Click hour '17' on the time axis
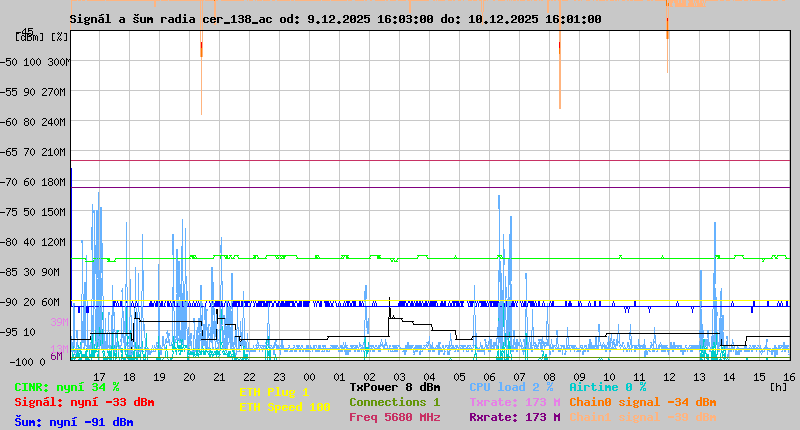Viewport: 800px width, 430px height. pyautogui.click(x=99, y=377)
